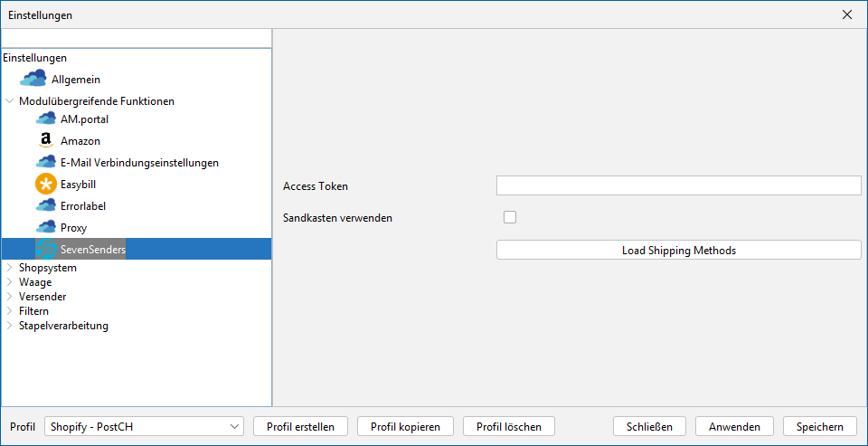Screen dimensions: 868x446
Task: Click the Profil kopieren button
Action: 405,426
